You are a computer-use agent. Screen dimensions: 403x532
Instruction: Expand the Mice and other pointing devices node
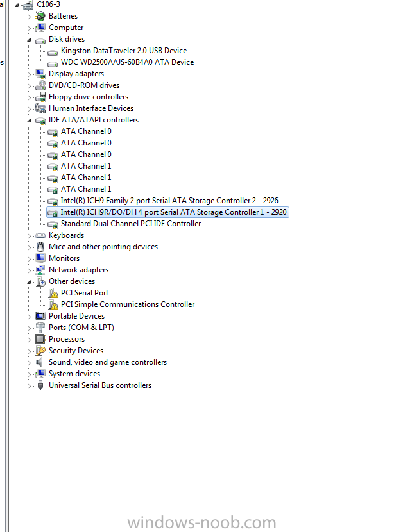point(29,247)
